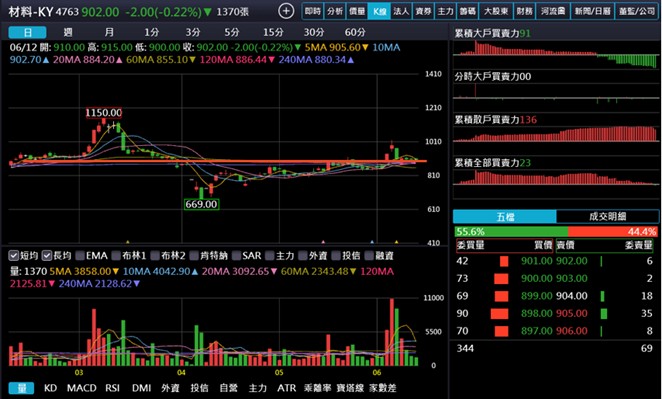Click the 材料-KY stock name

[x=30, y=12]
